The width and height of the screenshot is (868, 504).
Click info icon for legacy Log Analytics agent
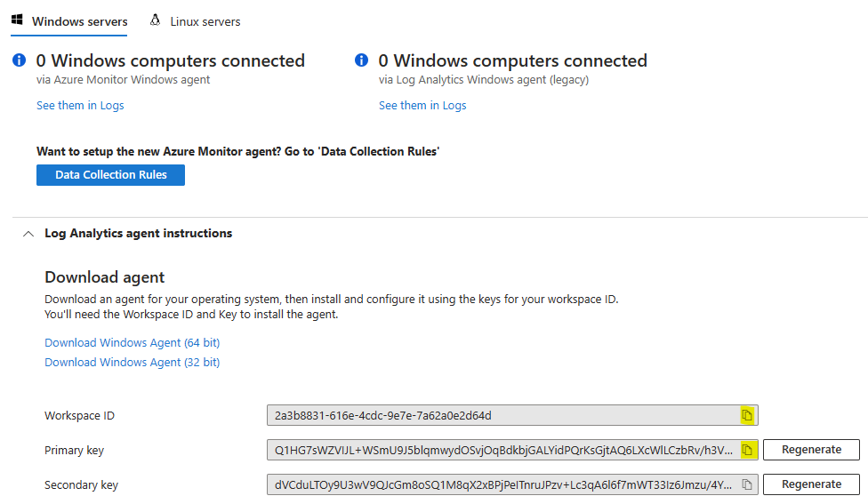[x=361, y=60]
